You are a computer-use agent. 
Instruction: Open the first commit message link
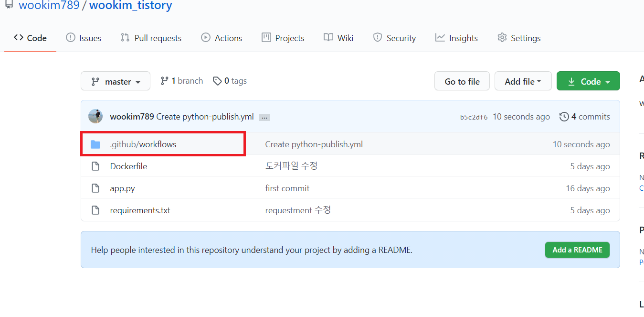(287, 188)
